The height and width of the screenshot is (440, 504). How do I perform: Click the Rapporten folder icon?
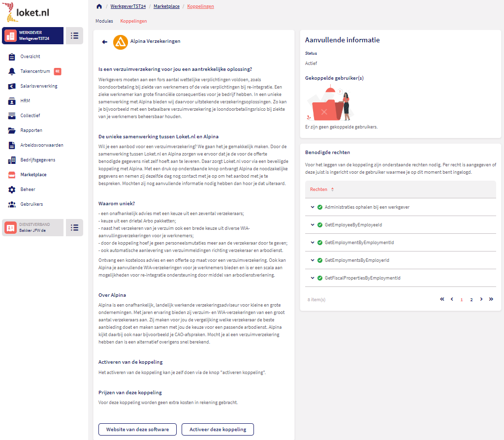[12, 130]
